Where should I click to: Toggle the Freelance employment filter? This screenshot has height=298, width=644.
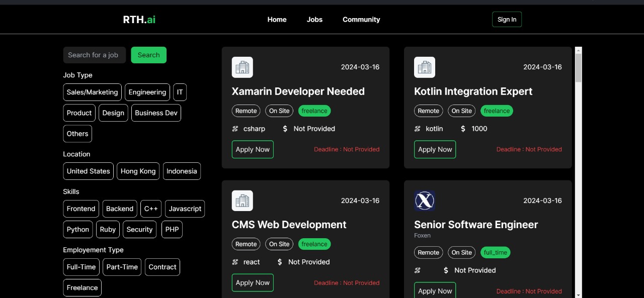click(82, 288)
